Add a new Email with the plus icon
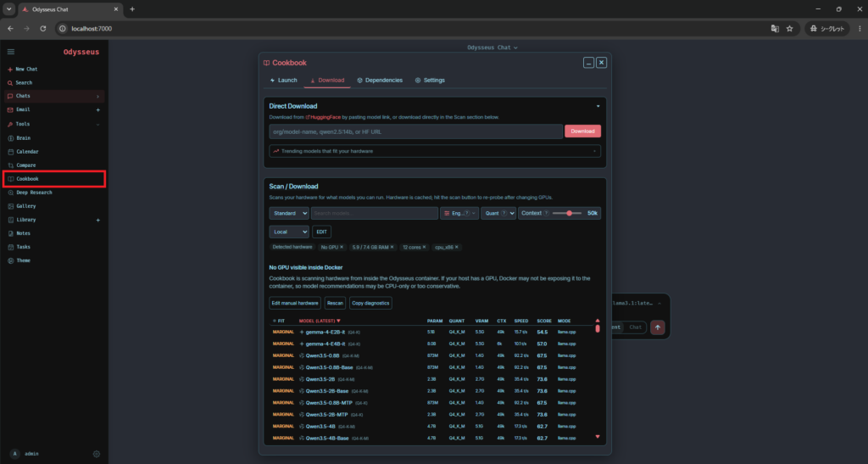The width and height of the screenshot is (868, 464). pyautogui.click(x=98, y=109)
